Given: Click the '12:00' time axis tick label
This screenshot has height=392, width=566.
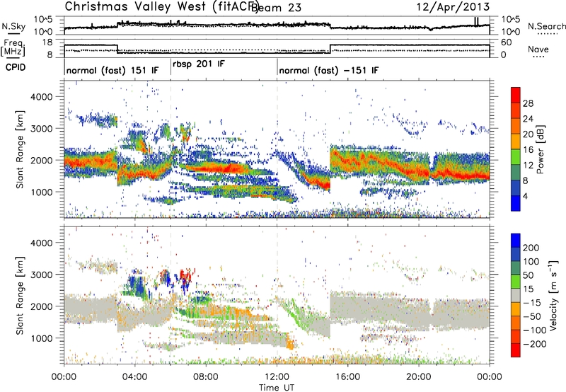Looking at the screenshot, I should tap(277, 377).
